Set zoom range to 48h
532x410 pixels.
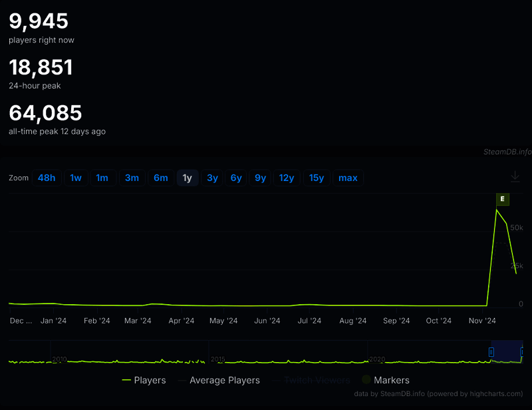coord(47,178)
